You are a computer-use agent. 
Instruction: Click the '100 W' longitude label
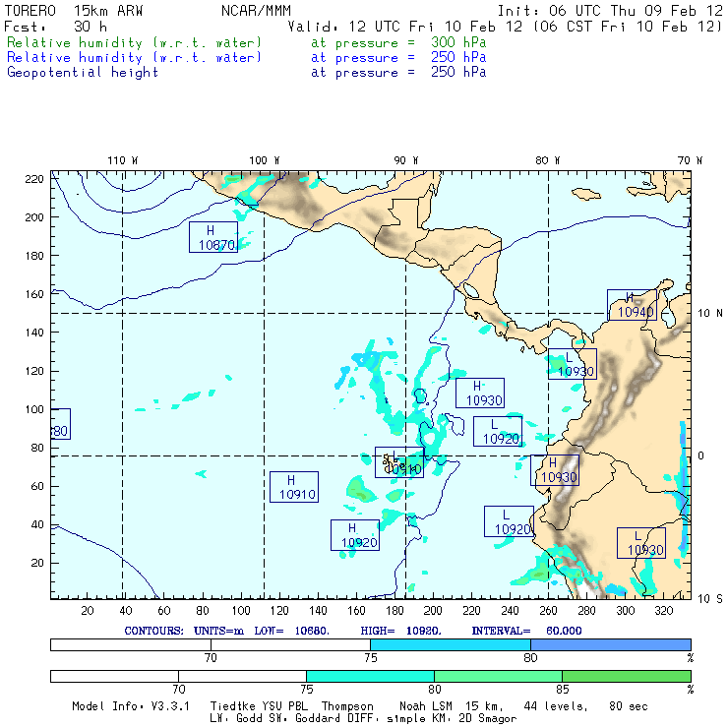(x=265, y=160)
